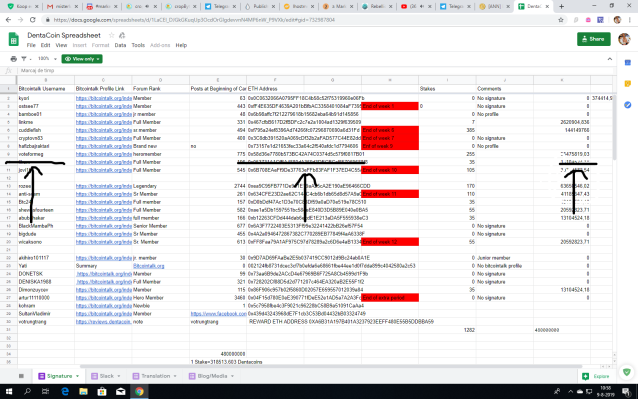Click the all sheets list icon
This screenshot has width=638, height=399.
(21, 376)
